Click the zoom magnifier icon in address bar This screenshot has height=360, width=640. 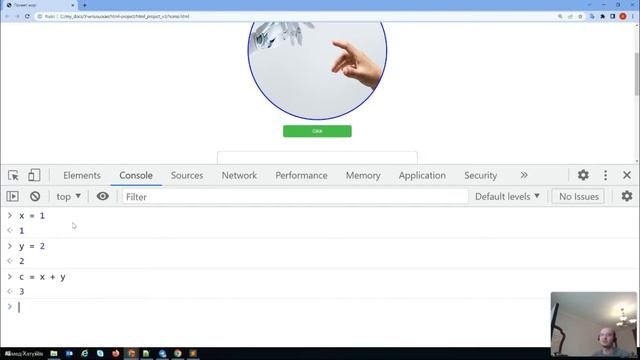coord(560,16)
